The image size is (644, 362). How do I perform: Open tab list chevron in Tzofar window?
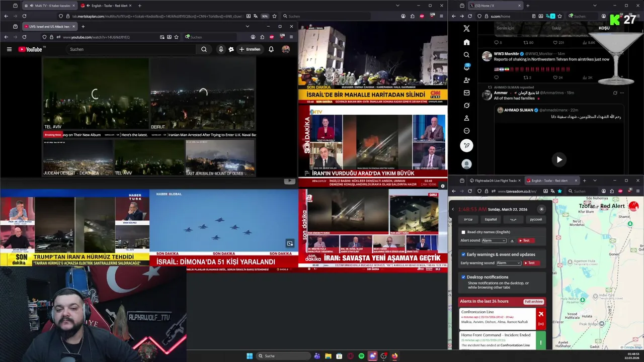click(x=595, y=180)
